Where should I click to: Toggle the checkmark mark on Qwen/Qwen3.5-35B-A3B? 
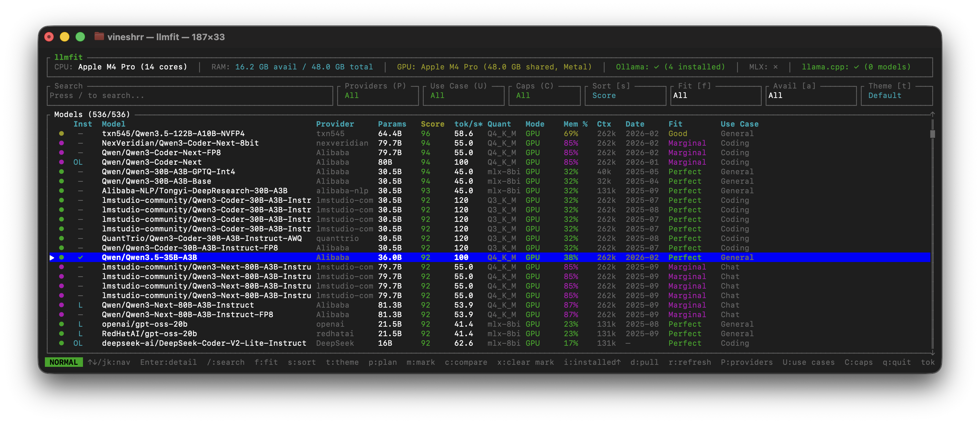click(x=80, y=257)
